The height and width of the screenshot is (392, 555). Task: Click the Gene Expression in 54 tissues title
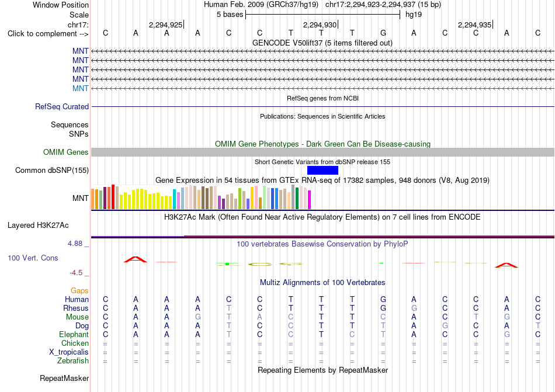(322, 180)
